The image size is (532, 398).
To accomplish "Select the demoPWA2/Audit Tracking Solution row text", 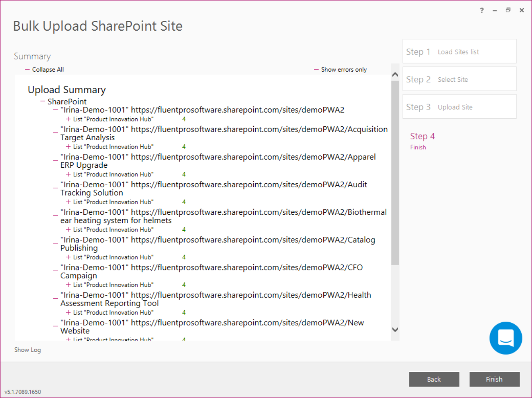I will click(x=214, y=189).
